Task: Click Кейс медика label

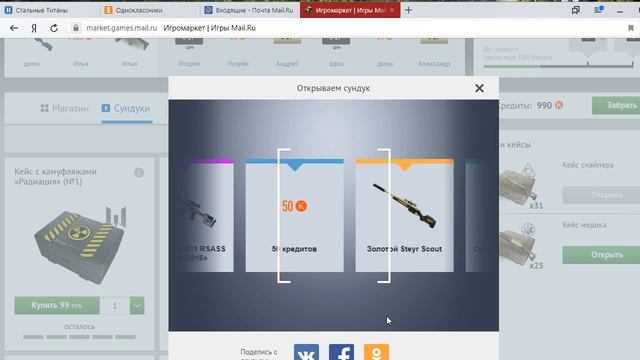Action: [x=584, y=225]
